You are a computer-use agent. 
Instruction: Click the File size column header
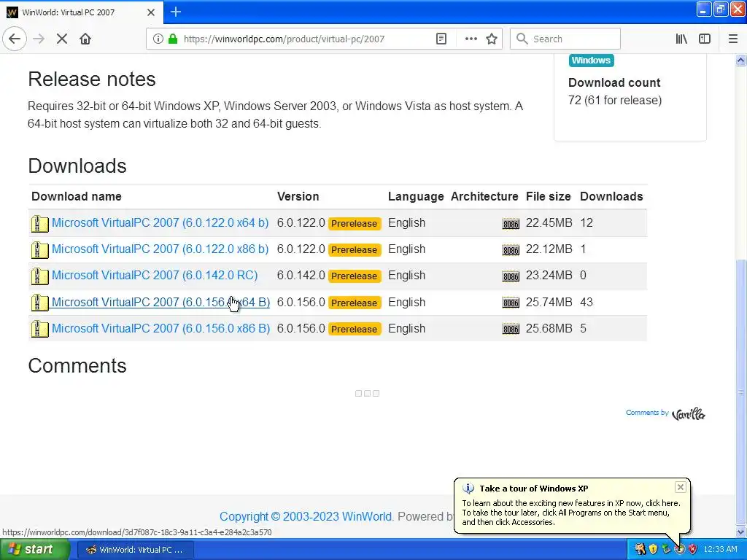click(549, 196)
